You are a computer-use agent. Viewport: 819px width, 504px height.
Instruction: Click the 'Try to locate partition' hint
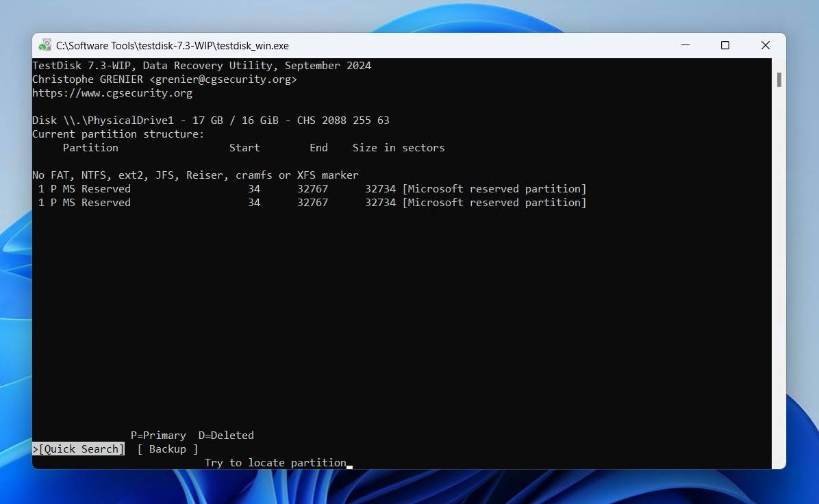point(275,463)
